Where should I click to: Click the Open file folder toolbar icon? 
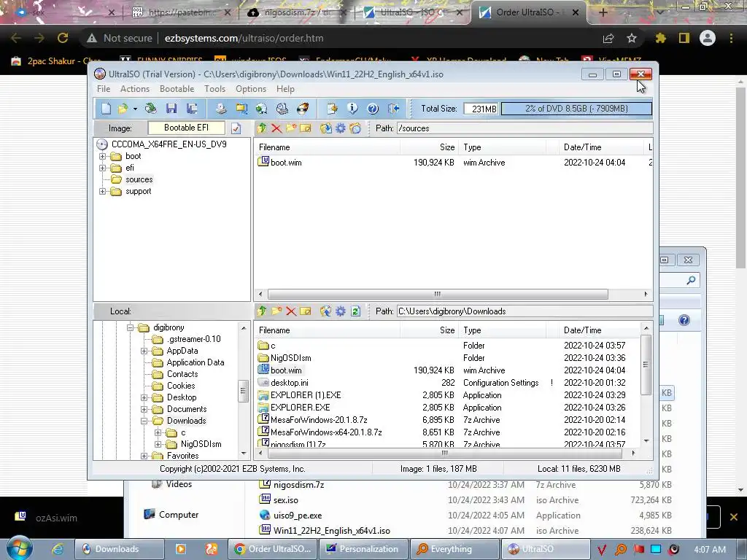coord(123,109)
